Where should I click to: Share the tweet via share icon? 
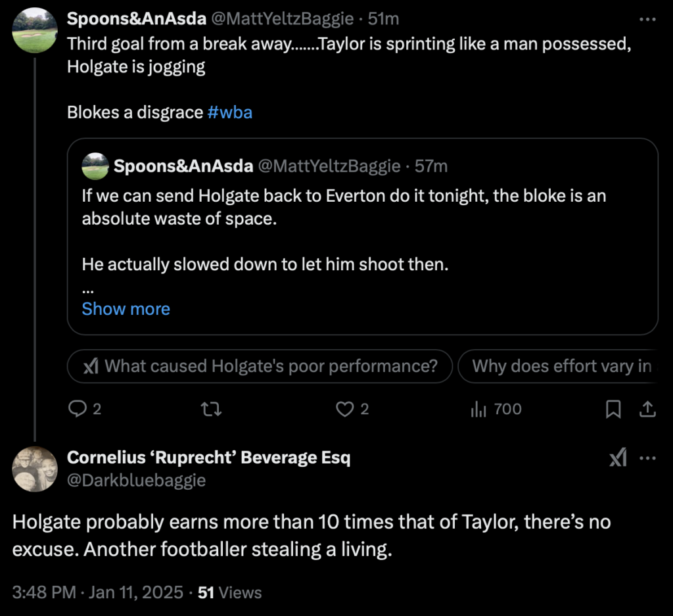[x=647, y=409]
